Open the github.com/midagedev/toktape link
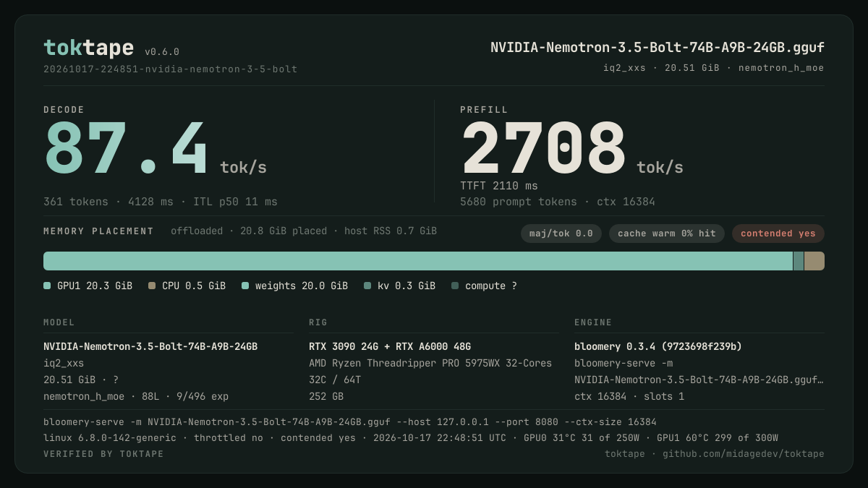This screenshot has width=868, height=488. pos(744,454)
